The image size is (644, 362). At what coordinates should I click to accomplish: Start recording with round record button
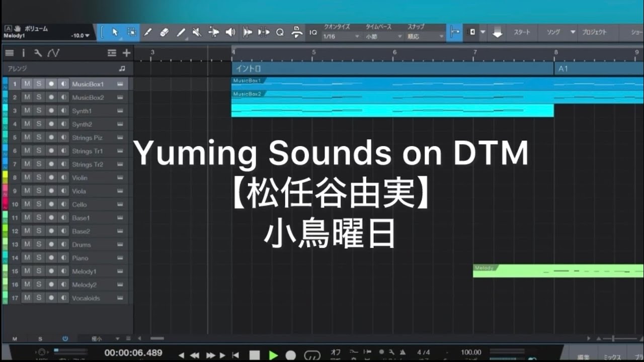click(x=291, y=355)
